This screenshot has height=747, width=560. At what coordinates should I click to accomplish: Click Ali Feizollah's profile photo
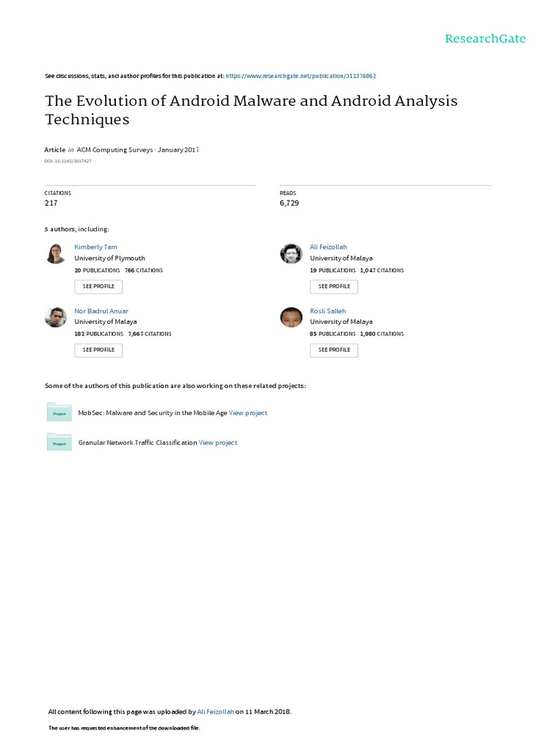point(291,253)
